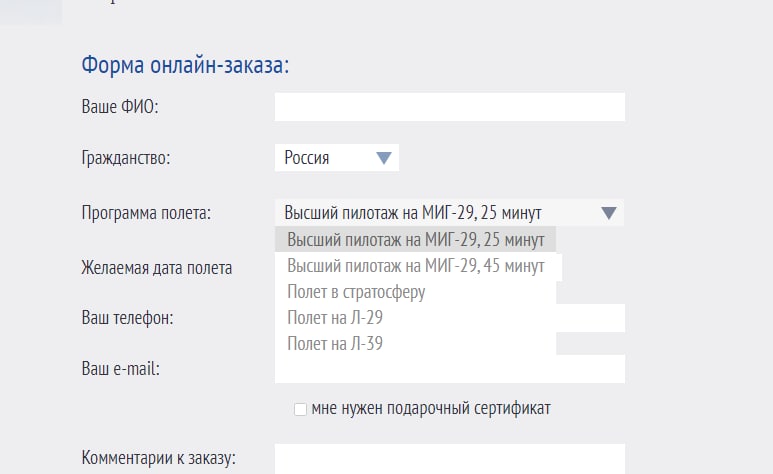Click the Ваше ФИО text input field
The image size is (773, 474).
[449, 107]
